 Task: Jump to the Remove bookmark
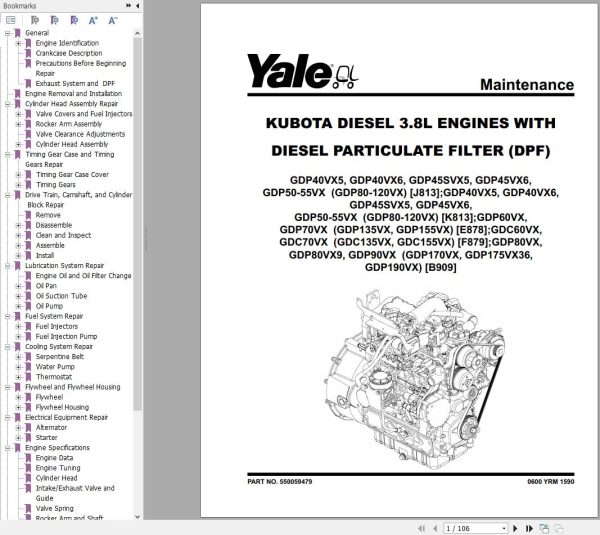click(48, 215)
